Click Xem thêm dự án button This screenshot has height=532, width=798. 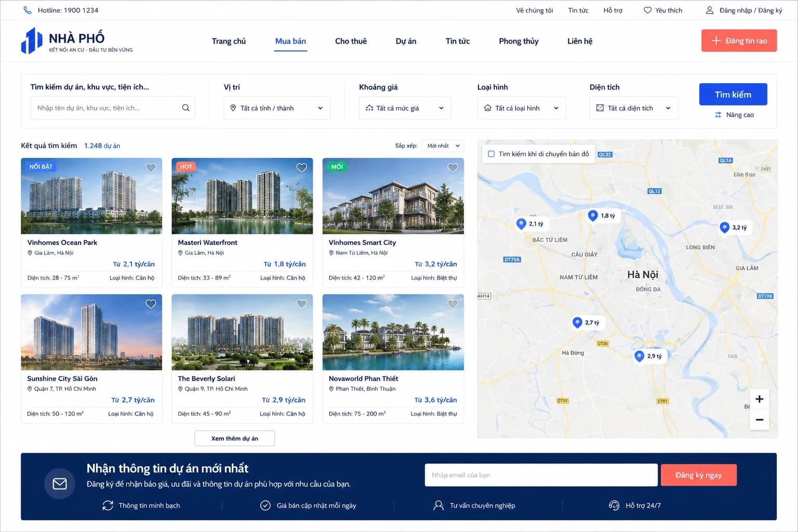[235, 438]
